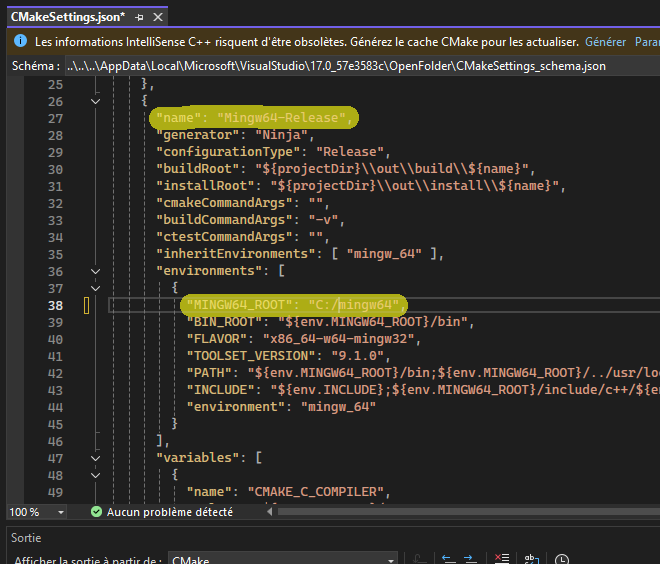Image resolution: width=660 pixels, height=564 pixels.
Task: Close the CMakeSettings.json tab
Action: [156, 17]
